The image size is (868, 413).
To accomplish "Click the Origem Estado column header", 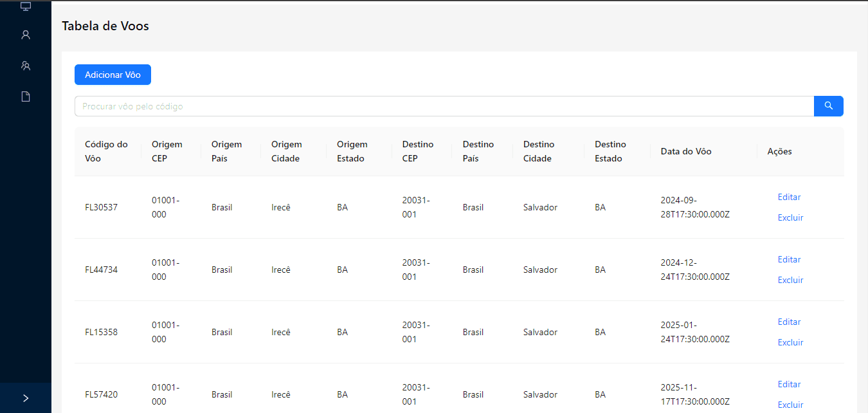I will click(359, 151).
